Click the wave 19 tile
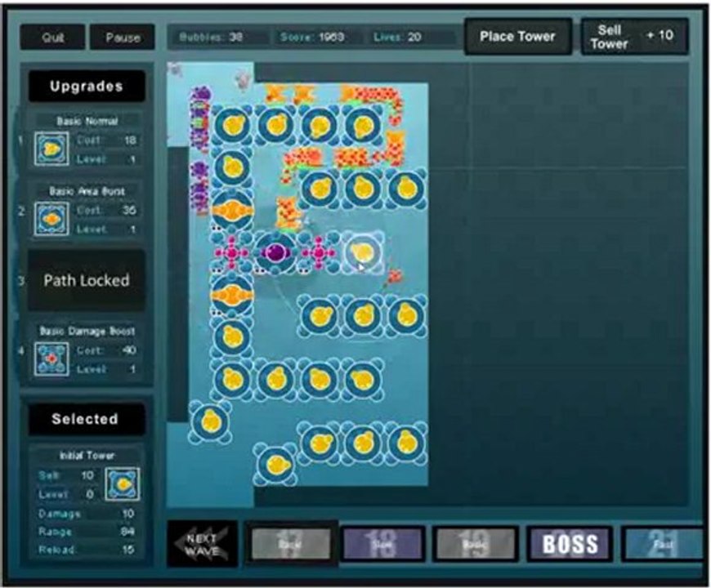Viewport: 711px width, 588px height. (475, 543)
